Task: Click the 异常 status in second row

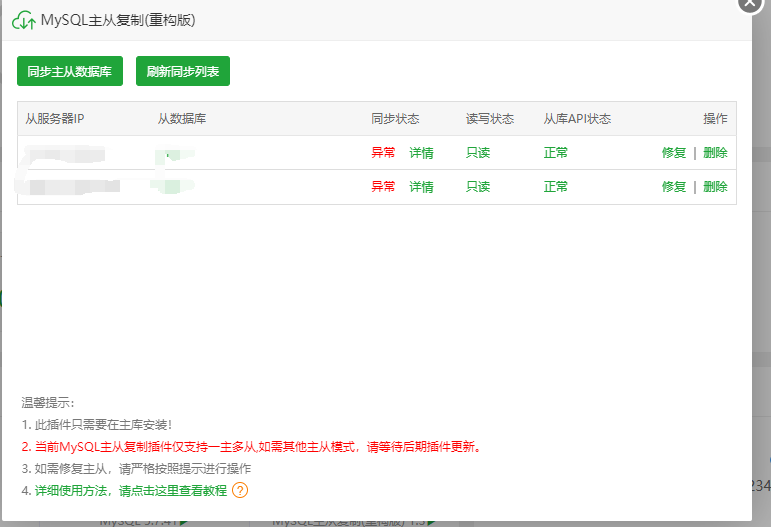Action: tap(383, 187)
